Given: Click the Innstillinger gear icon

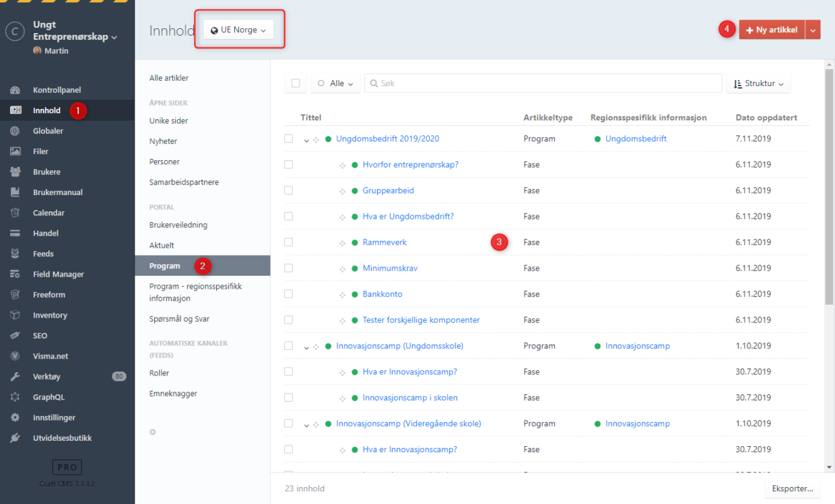Looking at the screenshot, I should [15, 418].
